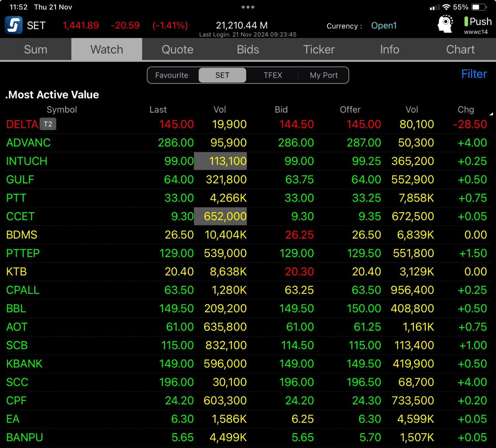Tap the wwwc14 account name

pos(476,32)
